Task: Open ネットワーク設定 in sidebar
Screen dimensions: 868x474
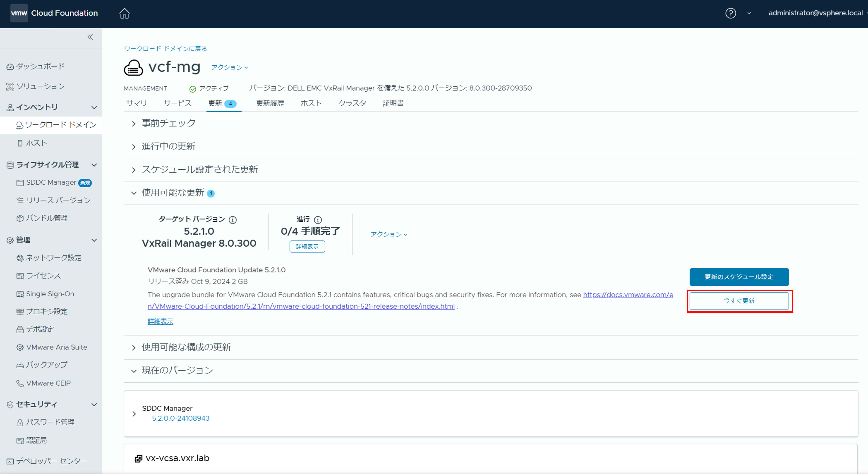Action: (49, 258)
